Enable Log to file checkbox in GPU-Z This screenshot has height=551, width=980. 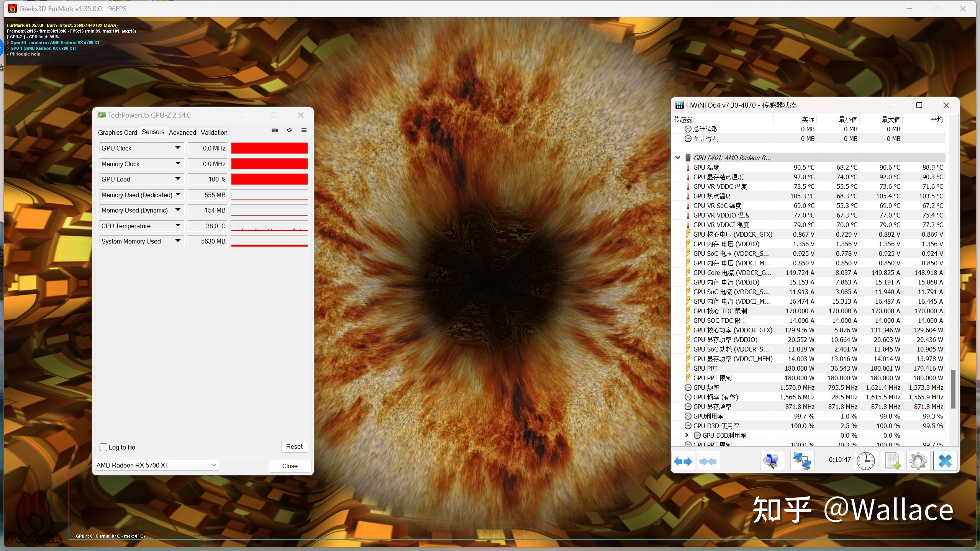[x=104, y=447]
